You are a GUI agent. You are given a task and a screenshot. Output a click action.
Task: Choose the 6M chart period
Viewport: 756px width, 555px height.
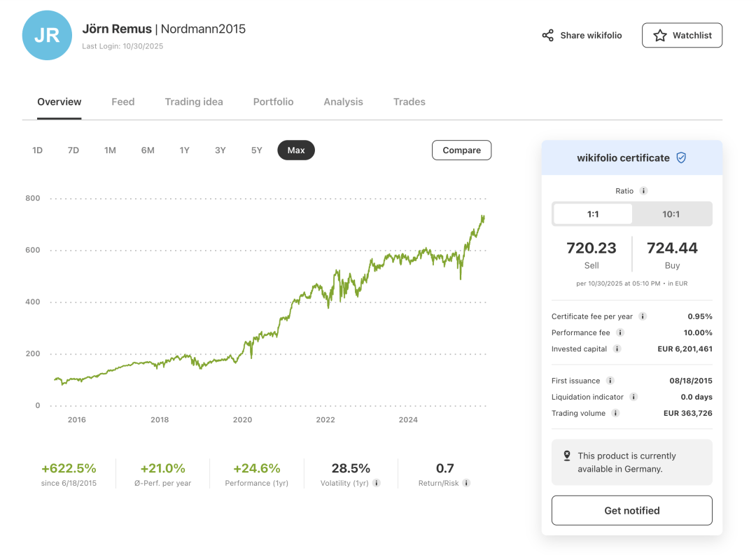pos(148,150)
